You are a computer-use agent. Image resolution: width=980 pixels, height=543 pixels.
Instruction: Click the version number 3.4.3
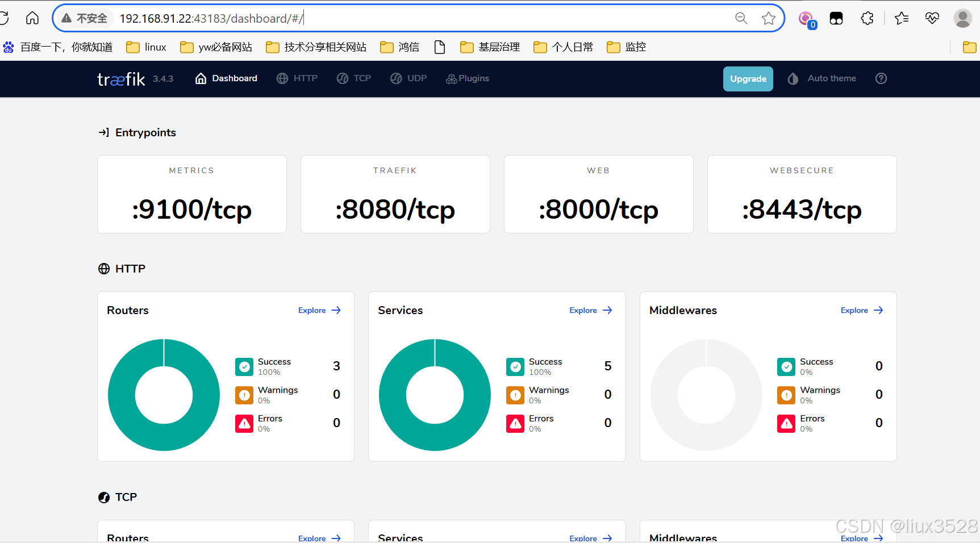pos(163,79)
